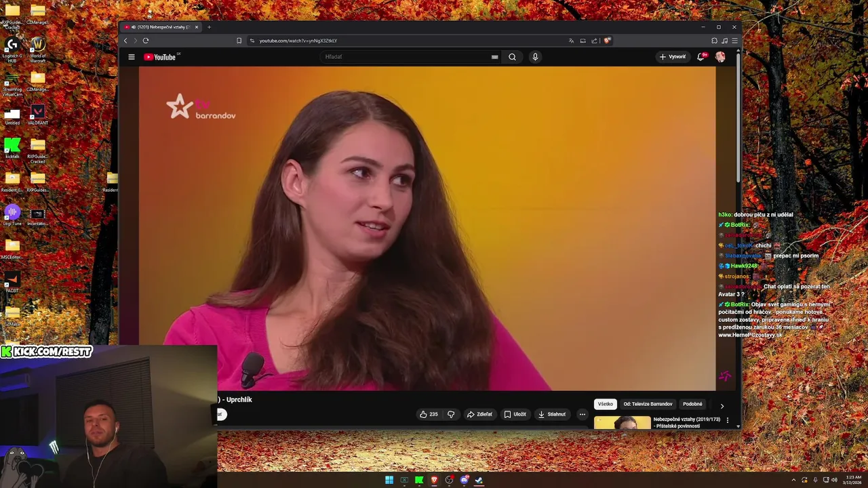Screen dimensions: 868x488
Task: Show more filter chips with right chevron
Action: pyautogui.click(x=722, y=406)
